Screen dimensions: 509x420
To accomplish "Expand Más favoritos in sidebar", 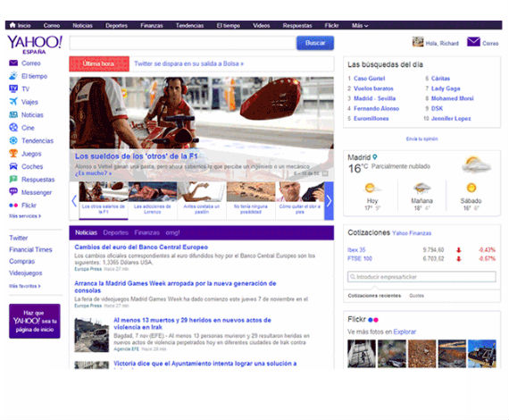I will coord(25,286).
